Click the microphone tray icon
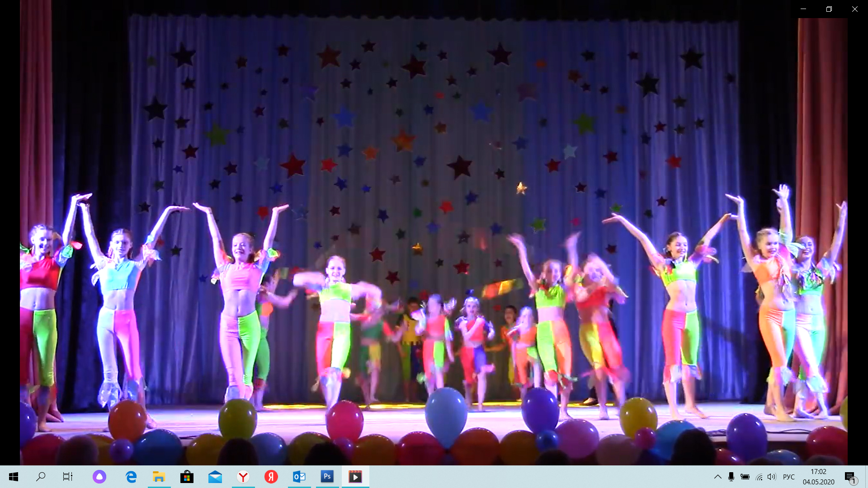The height and width of the screenshot is (488, 868). coord(731,477)
